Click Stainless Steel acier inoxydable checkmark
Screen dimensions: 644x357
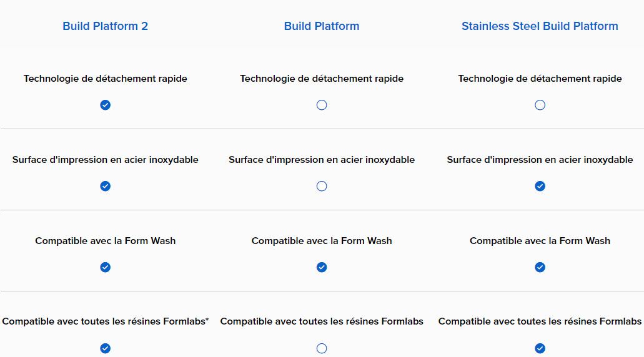click(540, 186)
